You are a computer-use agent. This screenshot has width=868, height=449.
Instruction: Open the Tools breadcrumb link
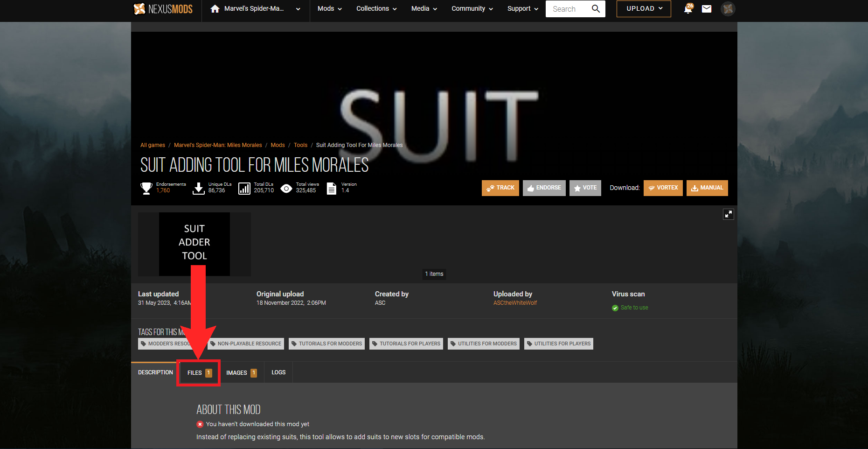(300, 145)
